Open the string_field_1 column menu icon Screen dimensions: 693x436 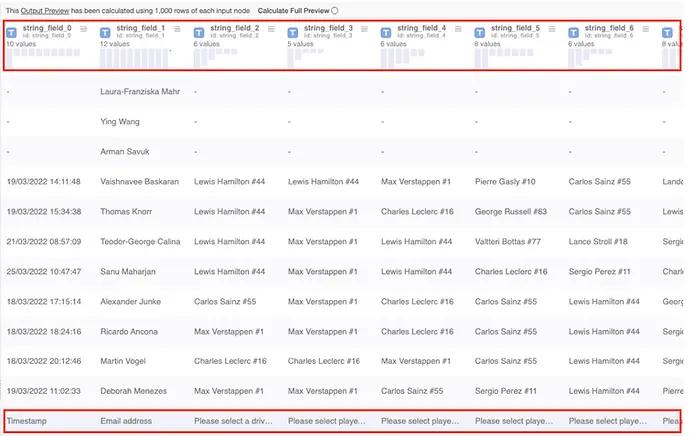pos(177,29)
